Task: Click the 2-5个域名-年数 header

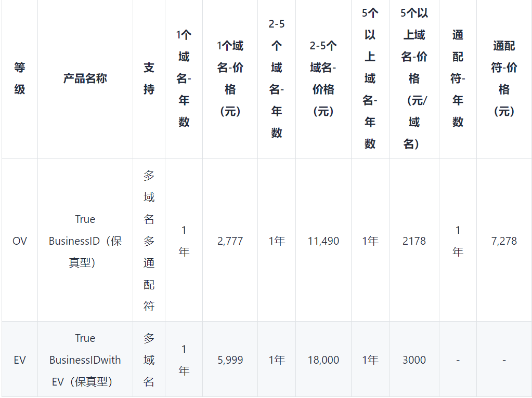Action: coord(277,78)
